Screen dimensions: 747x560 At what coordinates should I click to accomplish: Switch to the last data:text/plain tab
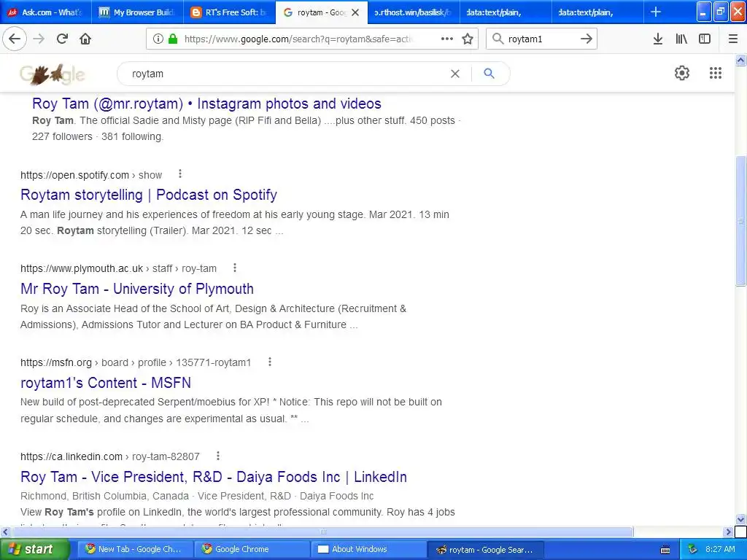(597, 12)
